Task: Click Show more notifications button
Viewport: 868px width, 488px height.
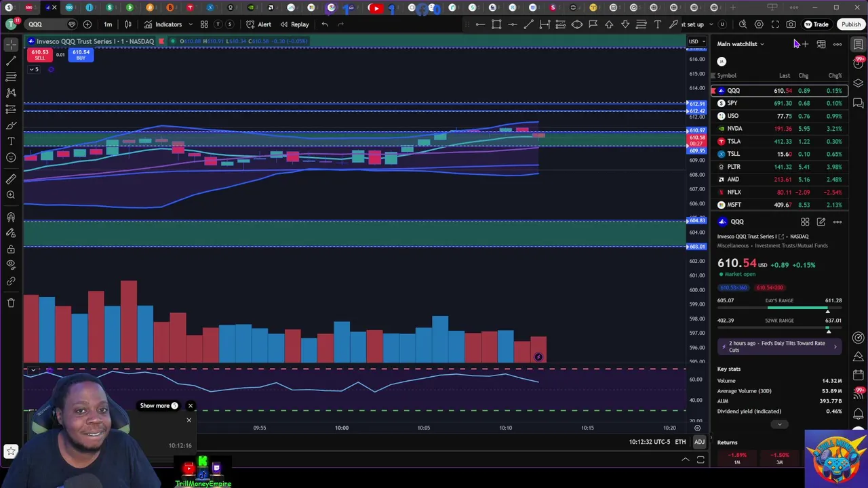Action: click(x=159, y=406)
